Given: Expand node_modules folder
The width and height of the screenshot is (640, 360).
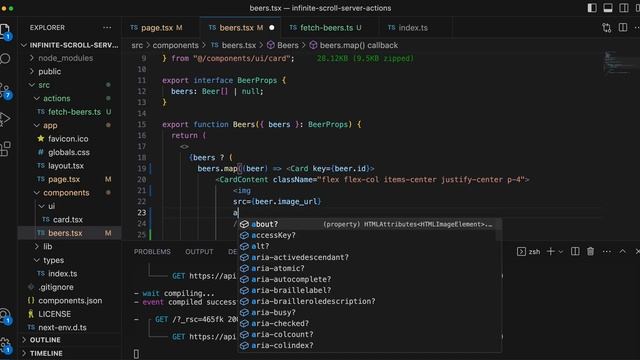Looking at the screenshot, I should tap(69, 58).
